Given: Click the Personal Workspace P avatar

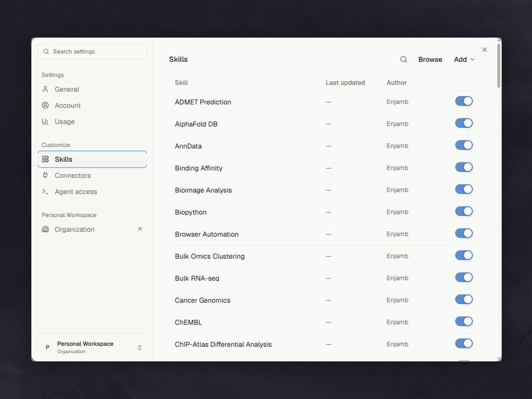Looking at the screenshot, I should click(x=47, y=347).
